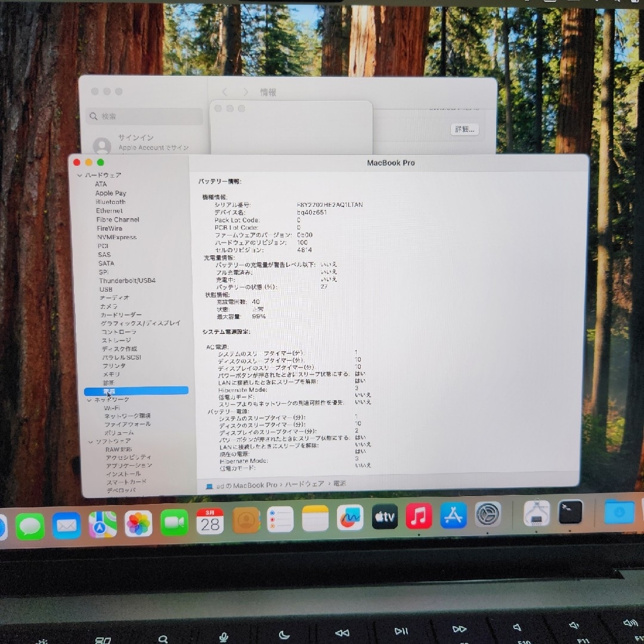Click the 検索 search field in Settings
The height and width of the screenshot is (644, 644).
point(144,116)
